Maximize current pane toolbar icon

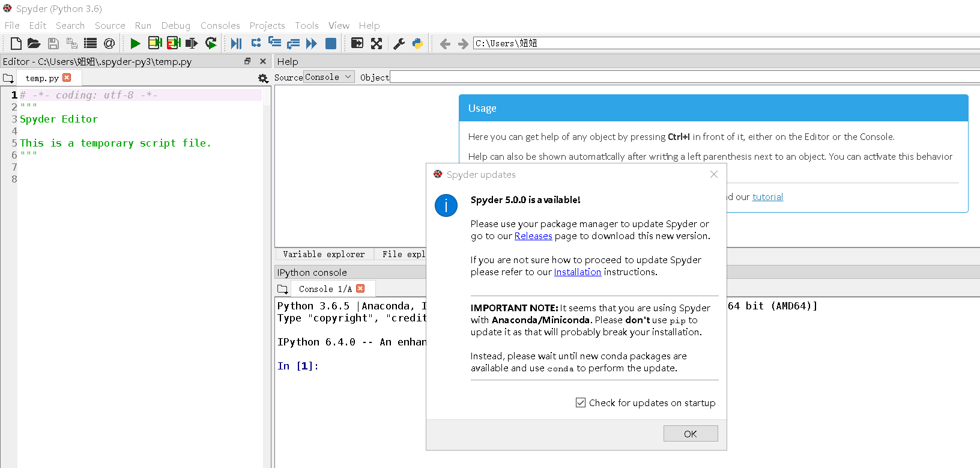click(357, 43)
